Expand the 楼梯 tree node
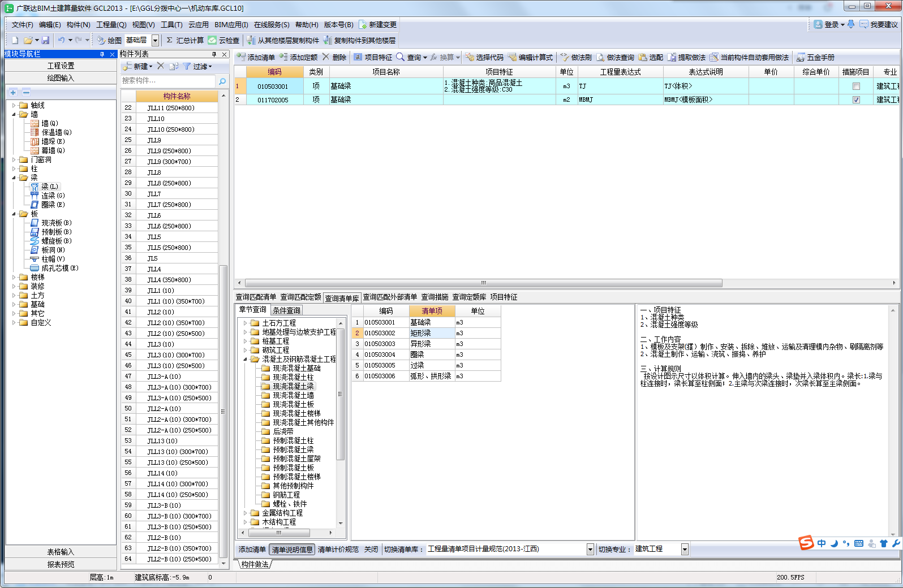 point(14,277)
